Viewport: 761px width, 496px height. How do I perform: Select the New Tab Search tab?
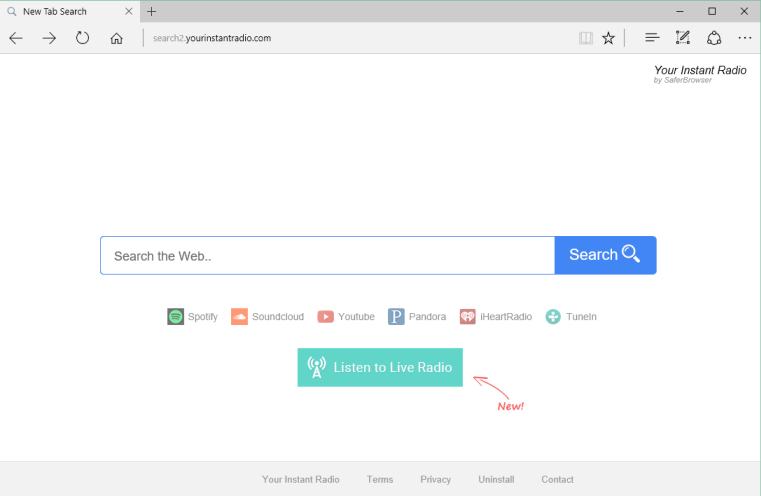pos(70,11)
